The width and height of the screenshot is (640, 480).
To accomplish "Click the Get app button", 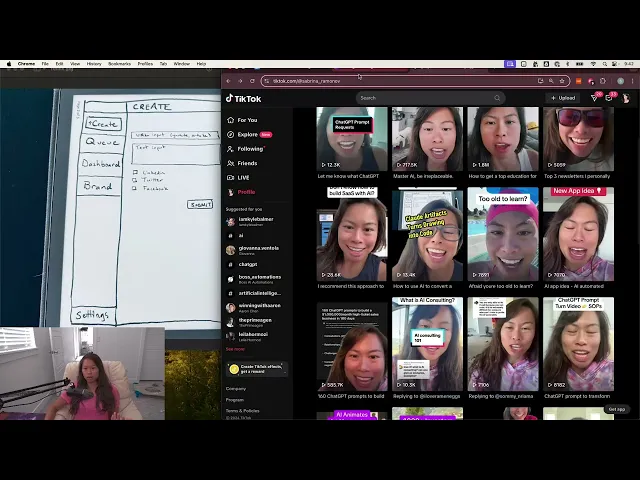I will 616,409.
